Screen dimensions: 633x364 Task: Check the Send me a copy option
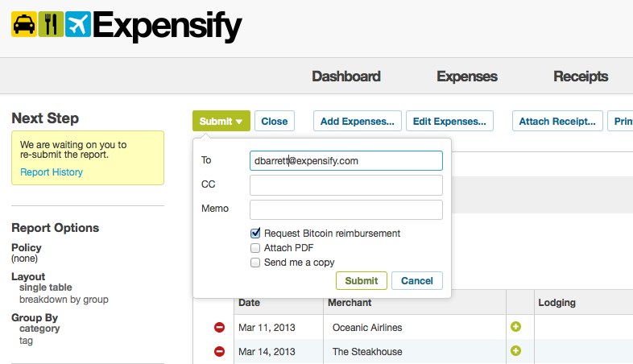point(255,263)
